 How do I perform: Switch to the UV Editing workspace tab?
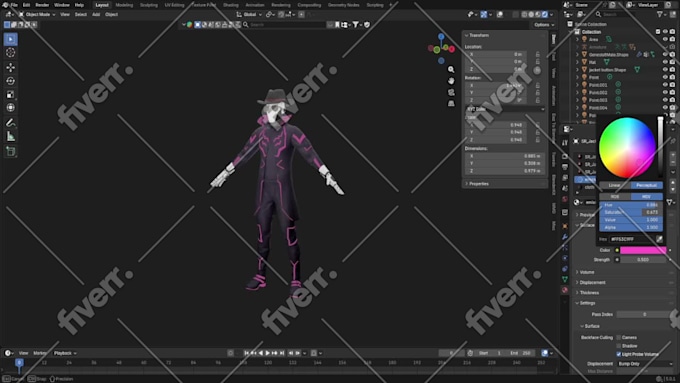click(174, 5)
